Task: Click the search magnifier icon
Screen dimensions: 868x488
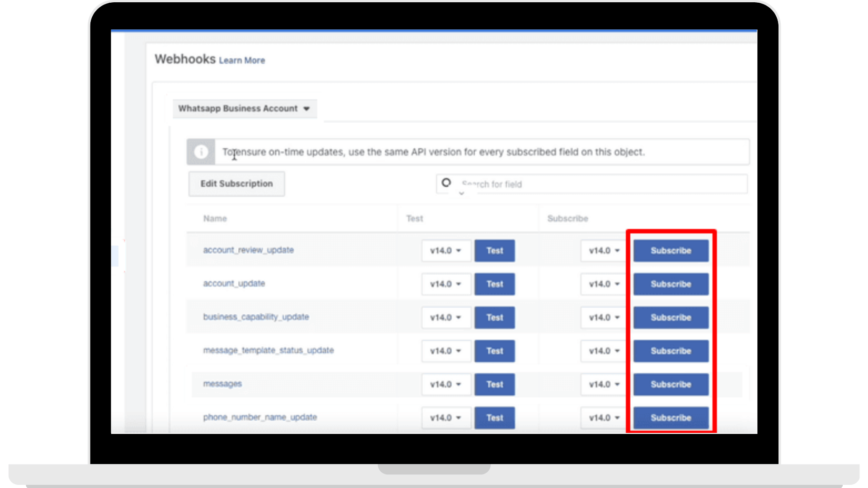Action: [446, 183]
